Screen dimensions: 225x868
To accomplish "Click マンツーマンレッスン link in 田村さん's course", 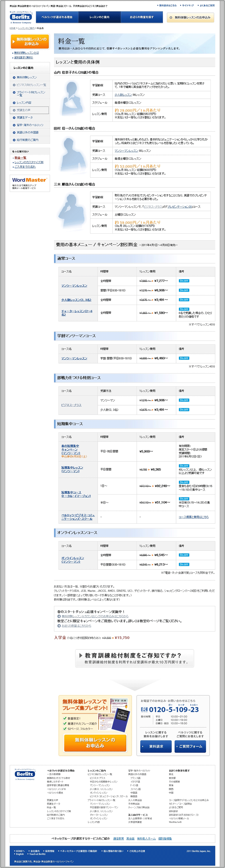I will point(126,150).
